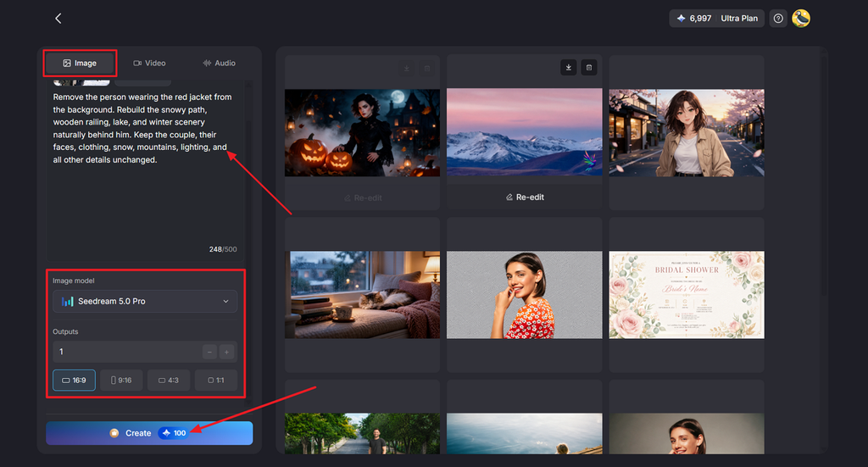
Task: Go back using the left arrow
Action: point(58,19)
